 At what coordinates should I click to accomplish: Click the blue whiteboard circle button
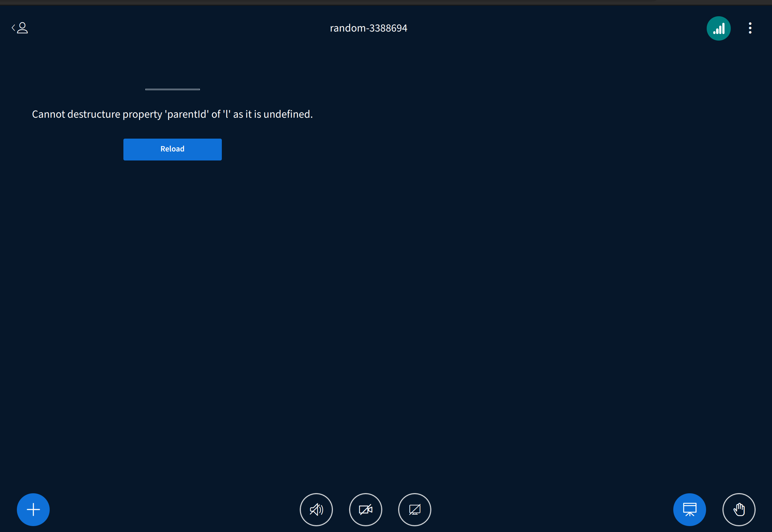tap(689, 509)
